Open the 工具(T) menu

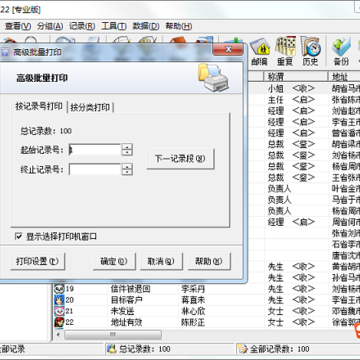click(114, 26)
